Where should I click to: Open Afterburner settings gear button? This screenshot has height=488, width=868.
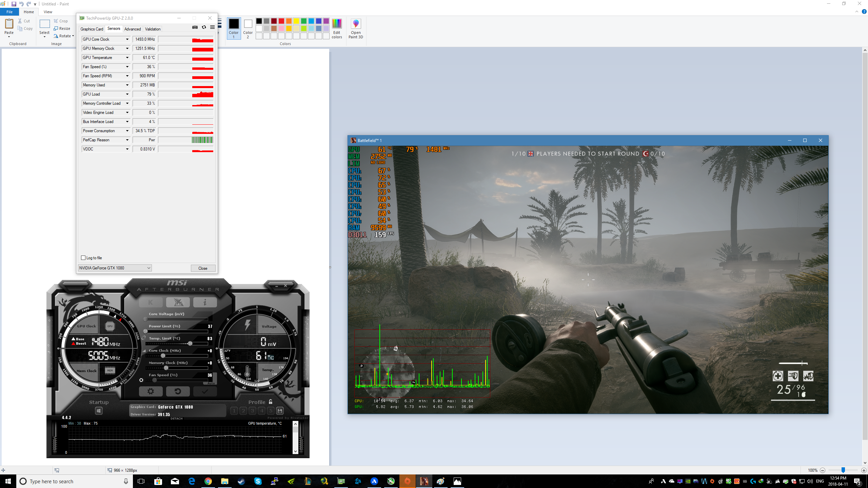click(x=151, y=391)
